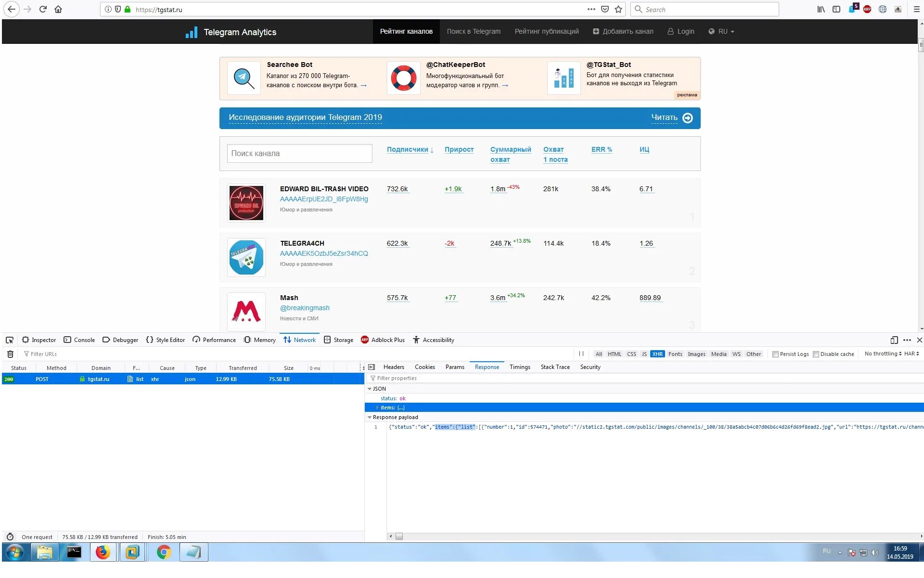Click Читать button on Telegram 2019 banner
The image size is (924, 578).
point(672,117)
